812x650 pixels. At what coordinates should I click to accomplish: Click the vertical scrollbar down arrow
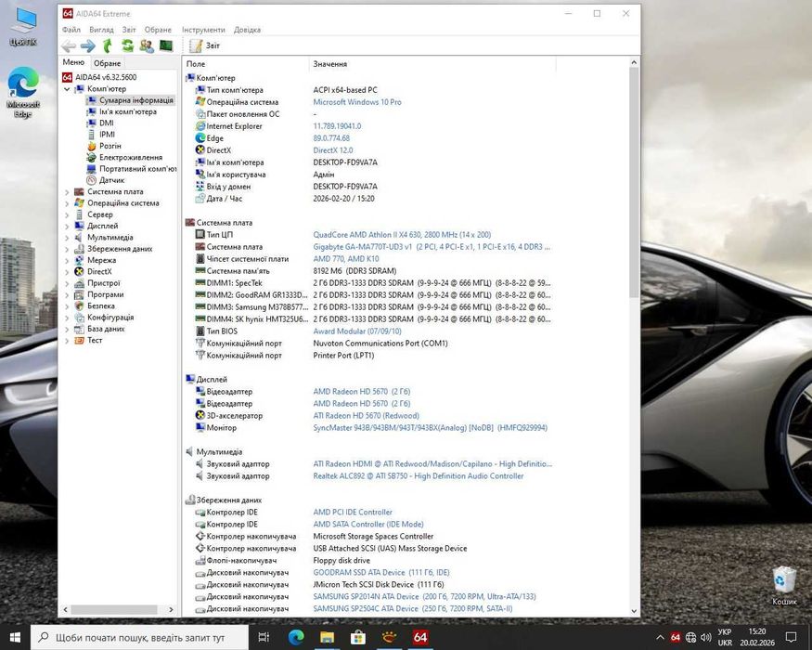click(x=634, y=611)
